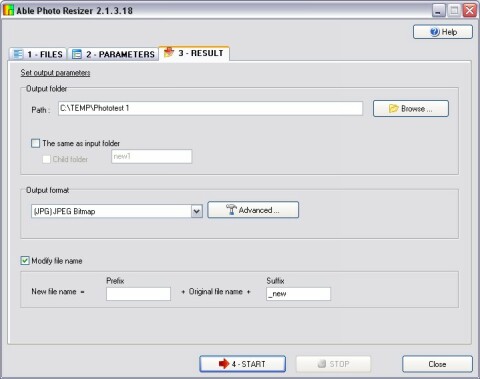Click the Prefix input field
This screenshot has height=379, width=480.
point(138,294)
